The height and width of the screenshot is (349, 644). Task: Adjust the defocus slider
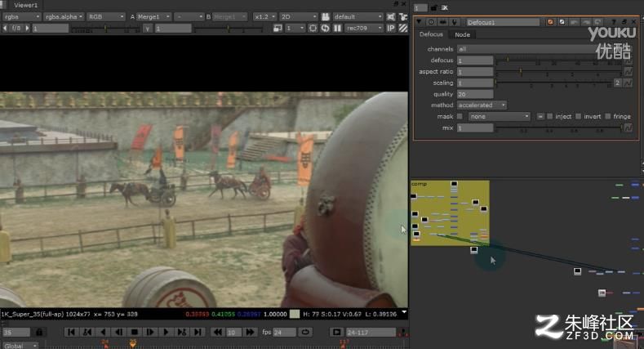click(x=559, y=60)
